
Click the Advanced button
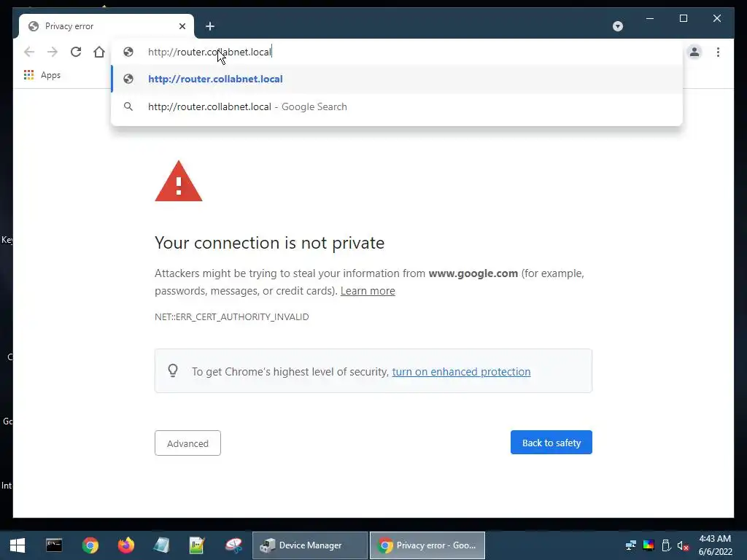pos(187,443)
